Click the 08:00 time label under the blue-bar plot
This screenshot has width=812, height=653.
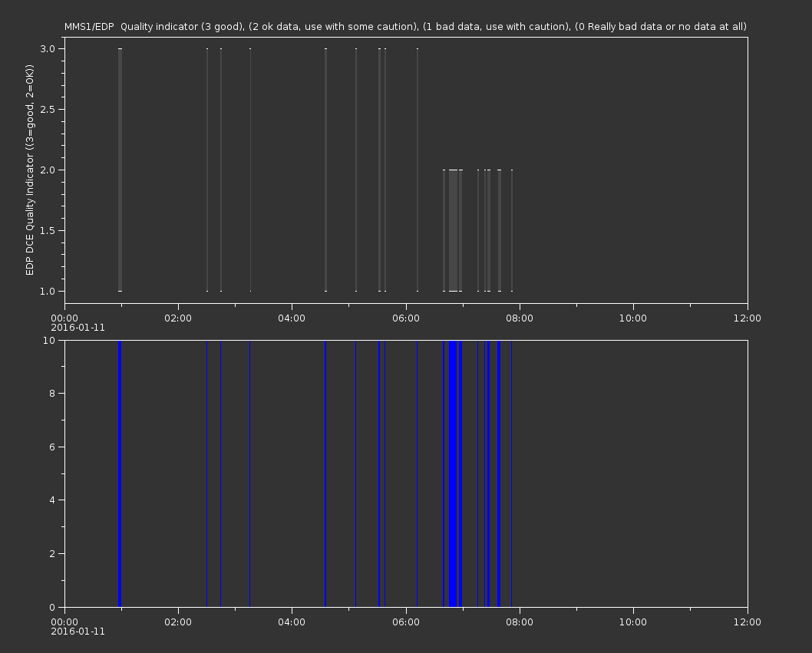(x=520, y=622)
